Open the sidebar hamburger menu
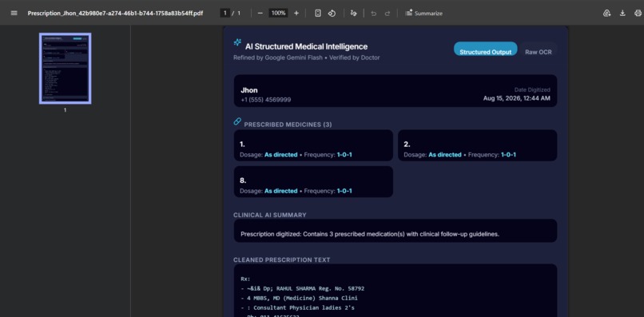This screenshot has height=317, width=644. [14, 13]
